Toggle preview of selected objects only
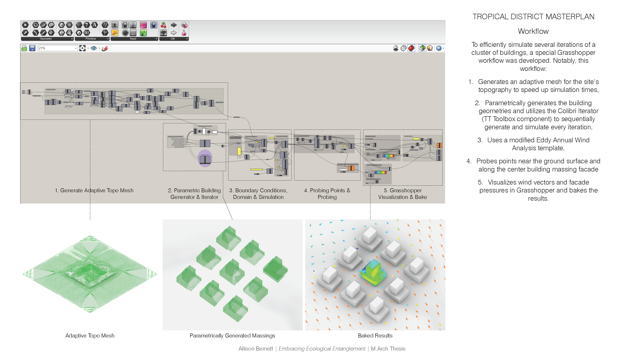The height and width of the screenshot is (362, 644). click(x=422, y=48)
